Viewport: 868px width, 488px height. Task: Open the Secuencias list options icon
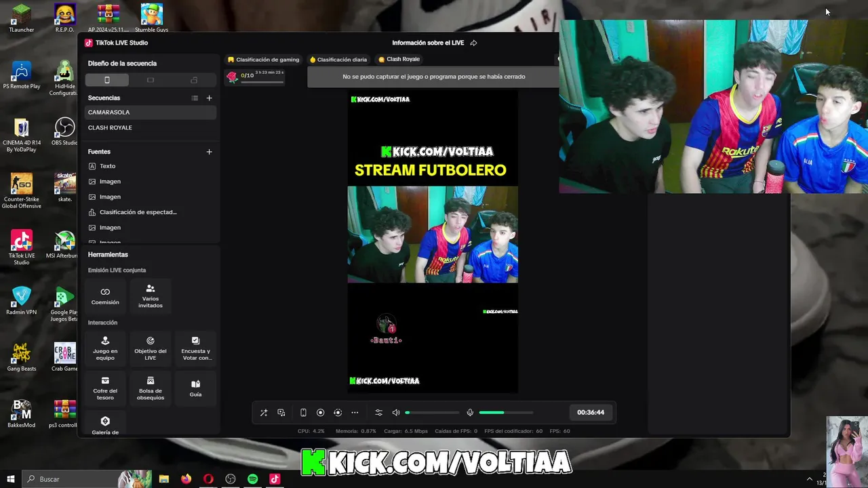coord(195,98)
